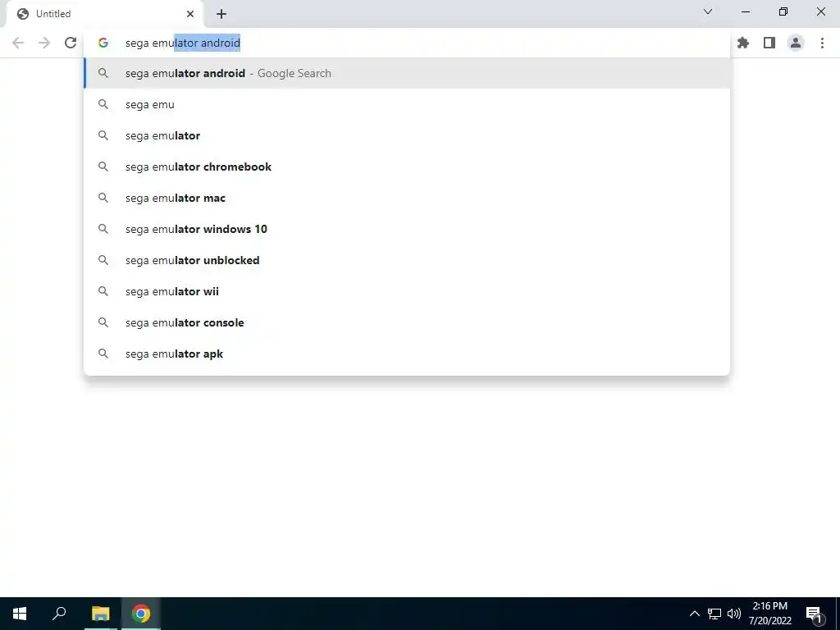
Task: Open network status tray icon
Action: click(x=714, y=614)
